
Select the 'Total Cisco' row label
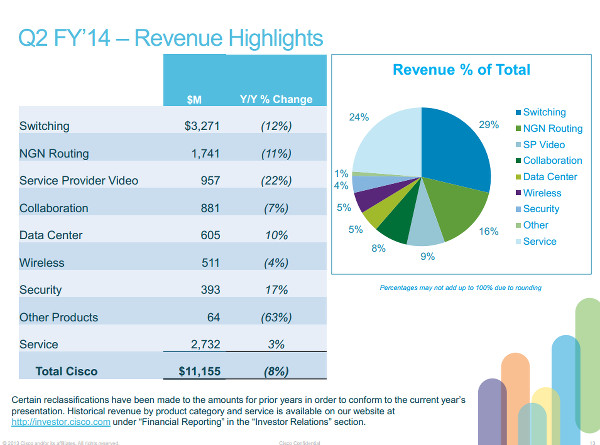(x=67, y=371)
